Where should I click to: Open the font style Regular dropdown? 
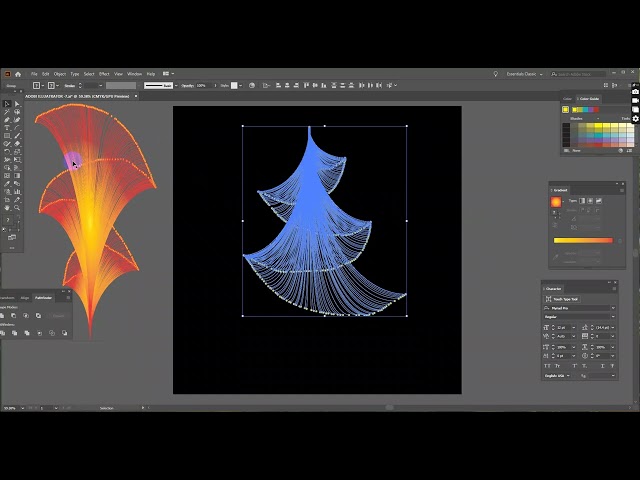613,317
